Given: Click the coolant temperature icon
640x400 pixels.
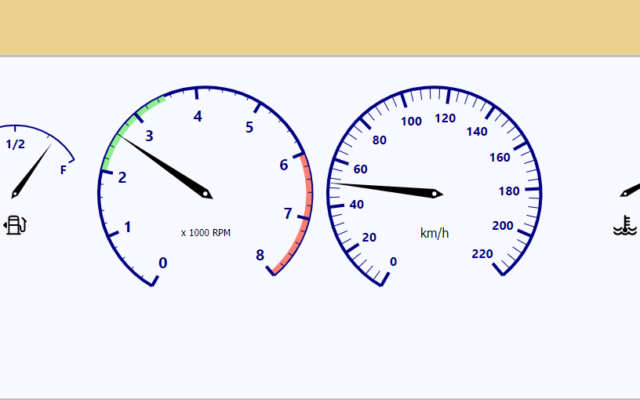Looking at the screenshot, I should (x=625, y=225).
